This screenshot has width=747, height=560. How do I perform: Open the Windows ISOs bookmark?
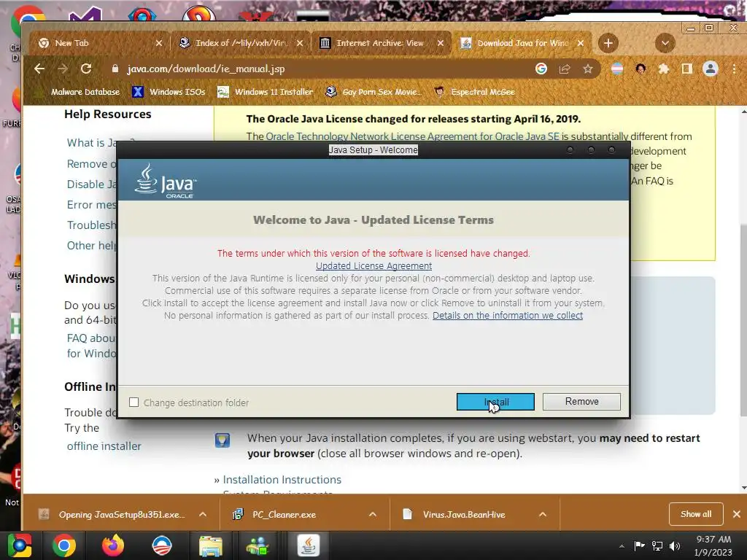(x=169, y=92)
